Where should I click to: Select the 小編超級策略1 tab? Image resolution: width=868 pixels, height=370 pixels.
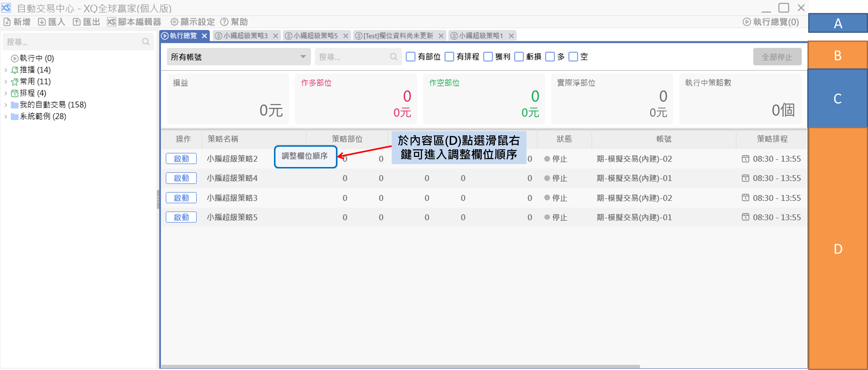pos(481,36)
